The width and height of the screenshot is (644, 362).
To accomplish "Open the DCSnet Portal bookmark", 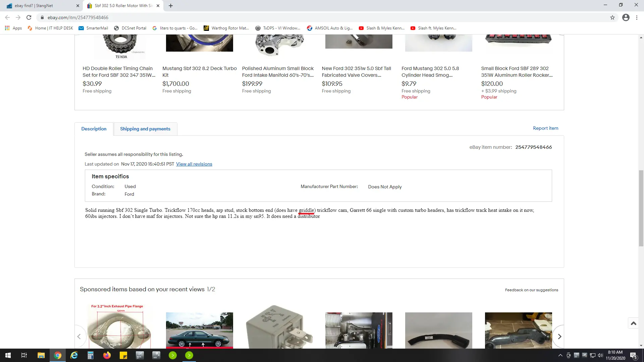I will coord(130,28).
